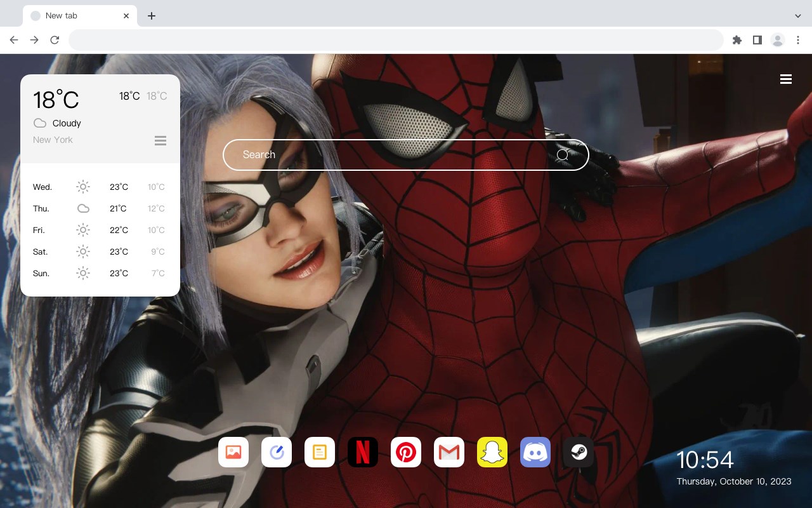
Task: Open Snapchat from the dock
Action: [x=492, y=452]
